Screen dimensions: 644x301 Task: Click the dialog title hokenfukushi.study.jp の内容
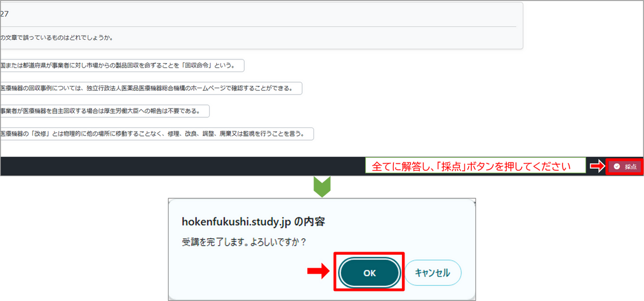(x=254, y=221)
